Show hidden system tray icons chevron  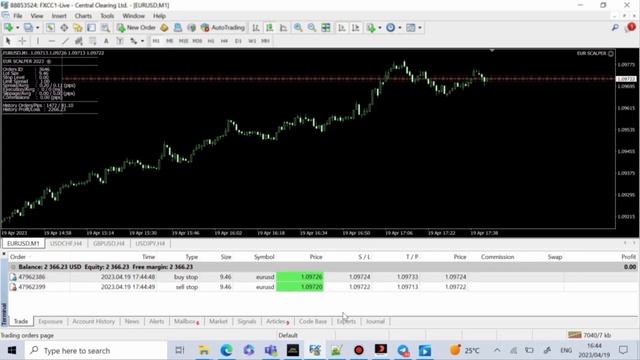click(x=497, y=350)
